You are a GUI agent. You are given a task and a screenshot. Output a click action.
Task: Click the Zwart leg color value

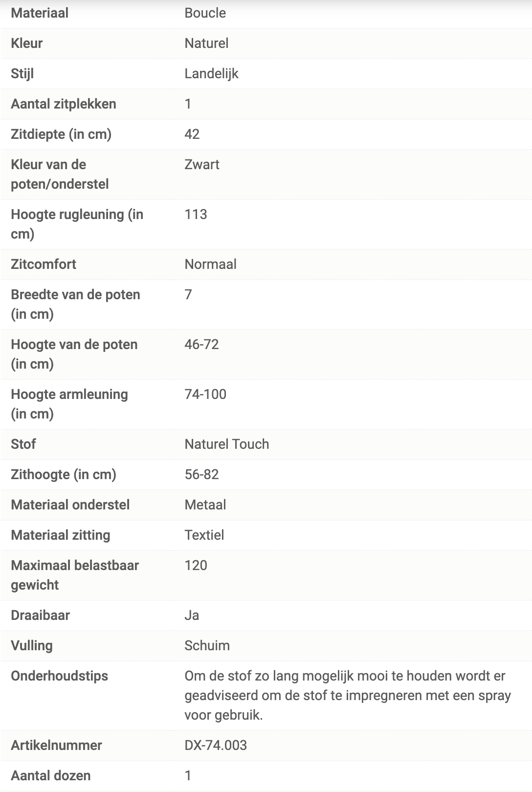202,164
